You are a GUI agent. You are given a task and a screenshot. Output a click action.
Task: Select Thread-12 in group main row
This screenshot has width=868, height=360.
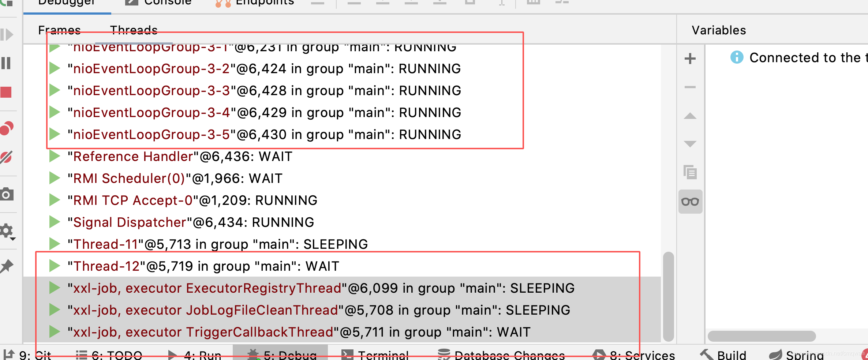coord(342,266)
